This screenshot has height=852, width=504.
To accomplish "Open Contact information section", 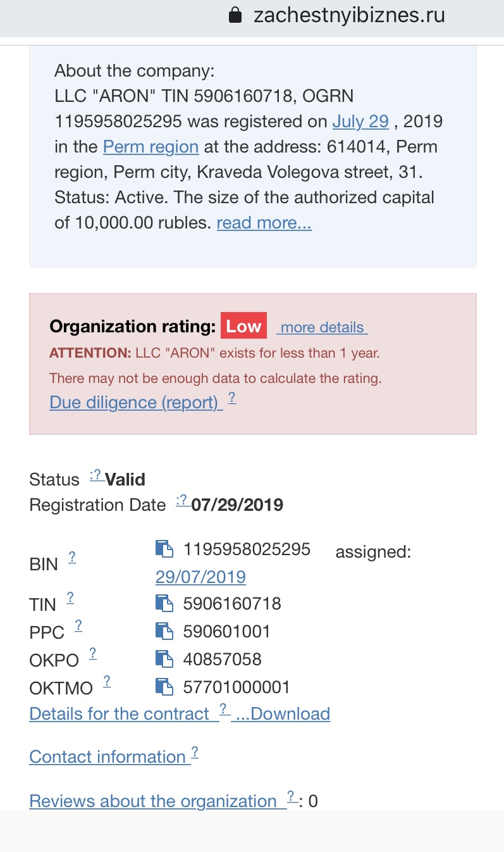I will (x=108, y=757).
